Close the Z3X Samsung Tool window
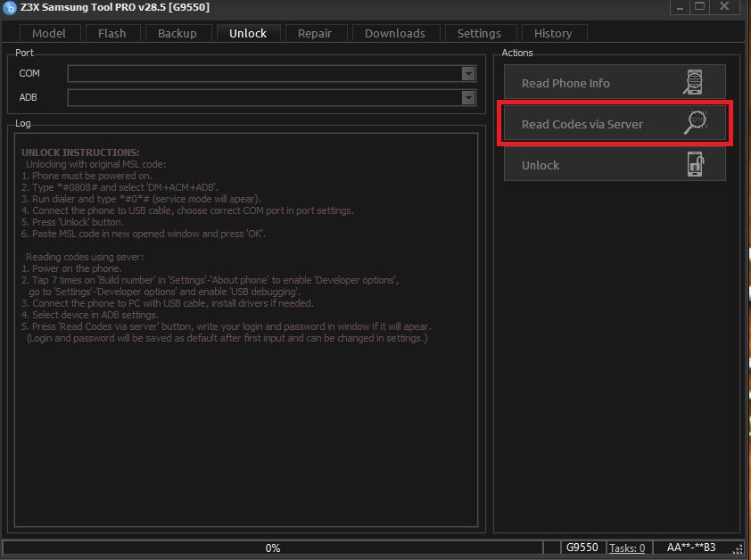The width and height of the screenshot is (751, 560). 724,7
